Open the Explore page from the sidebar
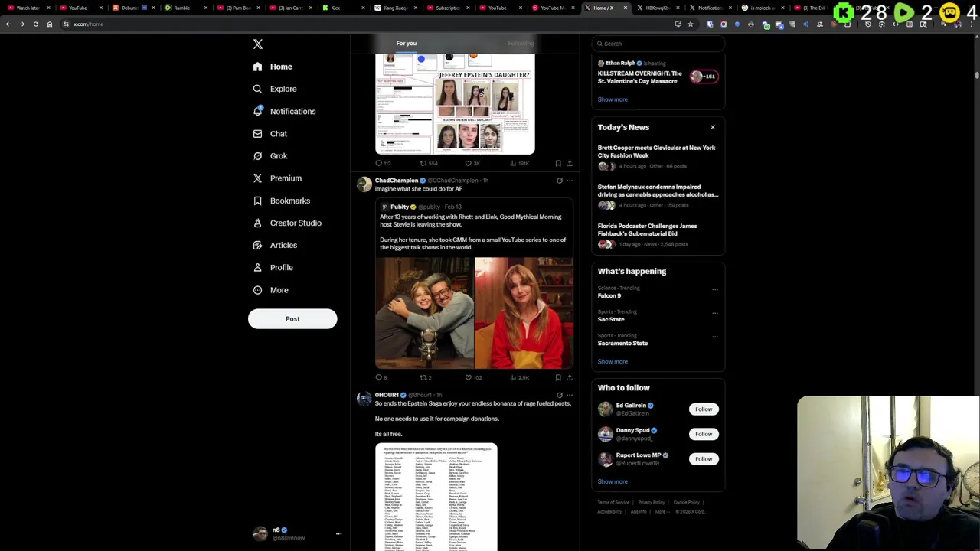The height and width of the screenshot is (551, 980). 275,89
